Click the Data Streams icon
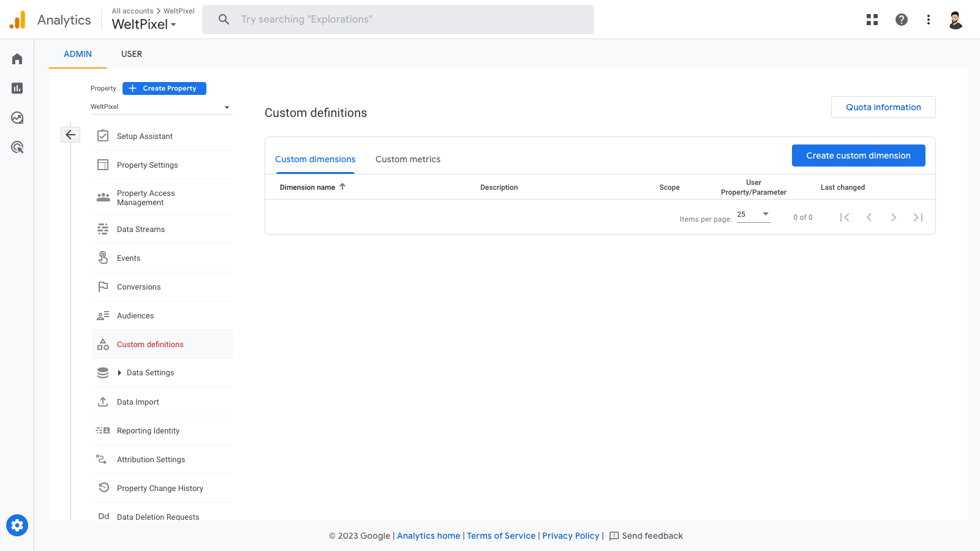The height and width of the screenshot is (551, 980). (103, 229)
